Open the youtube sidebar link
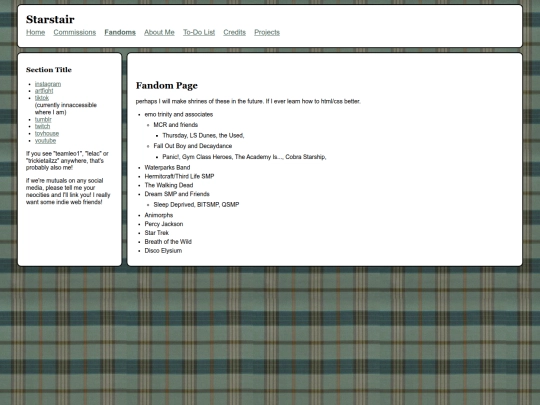Image resolution: width=540 pixels, height=405 pixels. tap(45, 141)
